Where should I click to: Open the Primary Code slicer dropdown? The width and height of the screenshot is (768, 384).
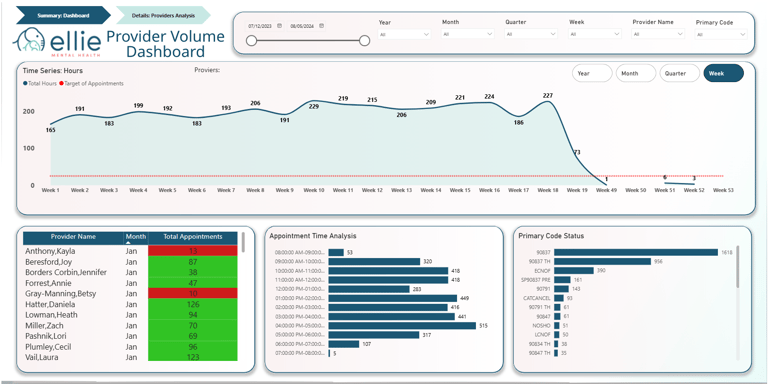pyautogui.click(x=721, y=34)
